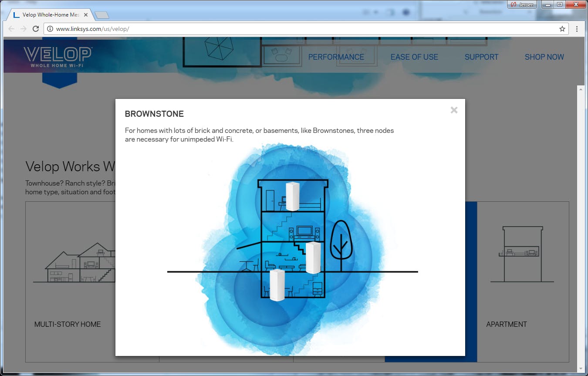The width and height of the screenshot is (588, 376).
Task: Open the Support nav link
Action: 481,57
